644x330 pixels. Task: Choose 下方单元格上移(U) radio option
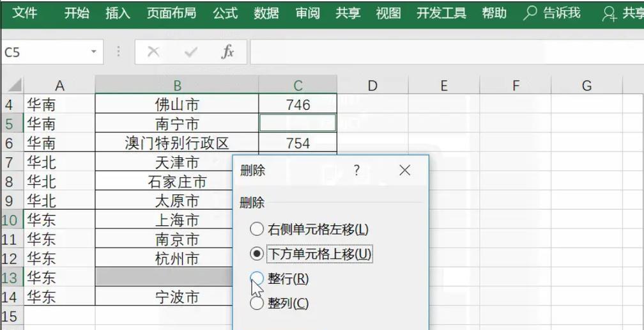tap(311, 254)
